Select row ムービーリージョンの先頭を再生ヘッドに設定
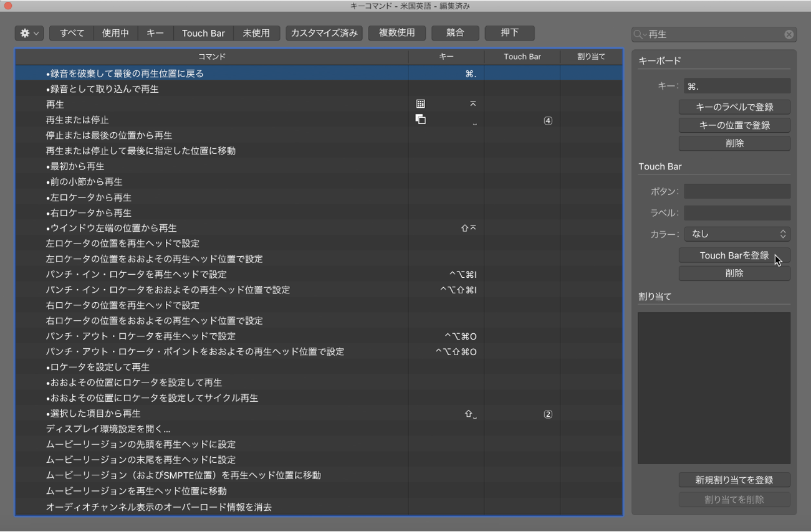 coord(319,445)
